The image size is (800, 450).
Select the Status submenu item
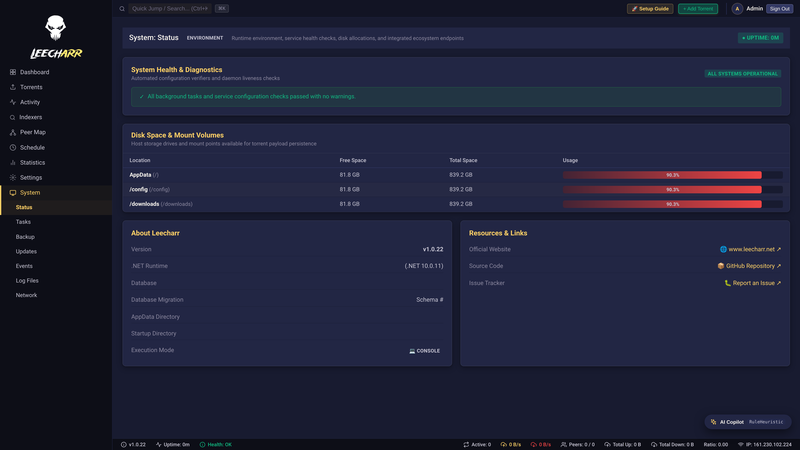[56, 207]
